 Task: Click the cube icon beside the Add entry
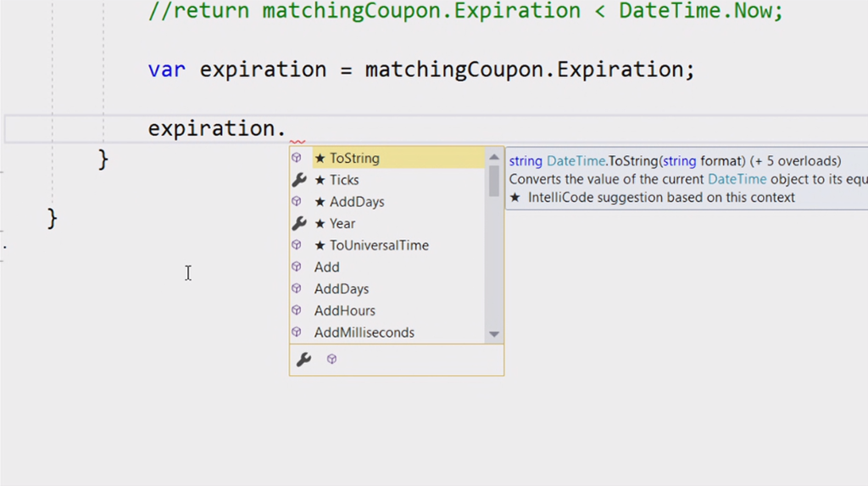tap(297, 267)
